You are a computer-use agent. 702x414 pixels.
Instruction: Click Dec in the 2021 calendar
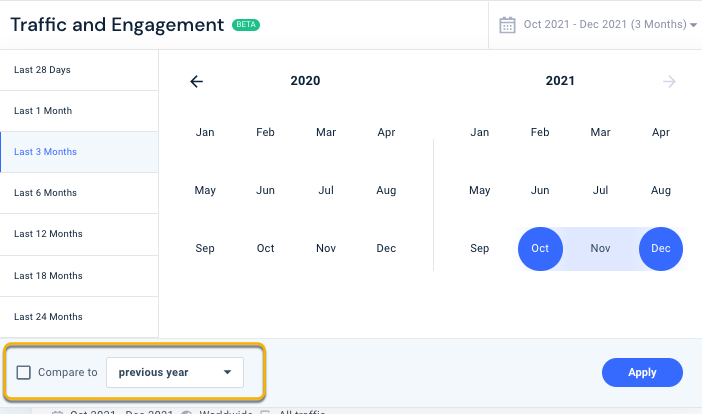(660, 248)
